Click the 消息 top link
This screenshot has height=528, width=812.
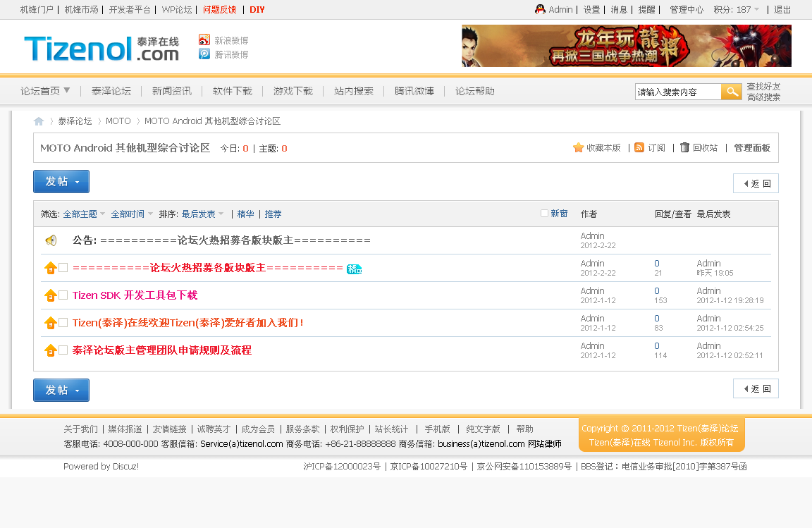619,9
